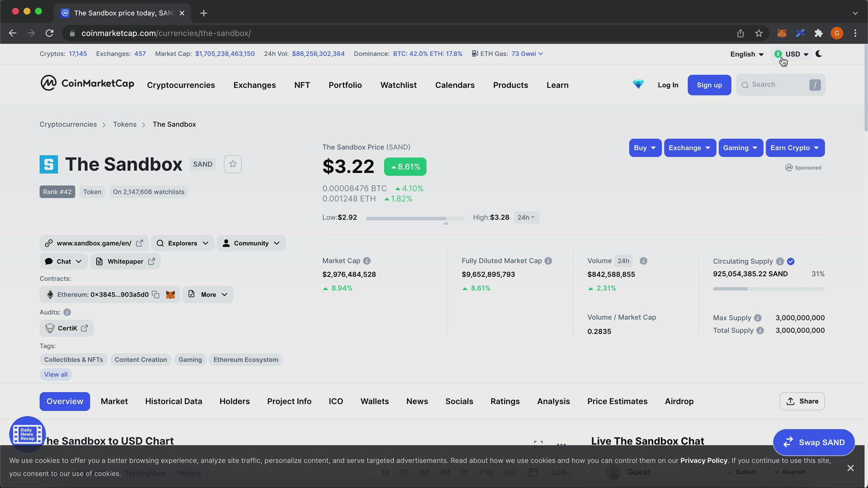Open the Price Estimates tab
The height and width of the screenshot is (488, 868).
coord(617,401)
